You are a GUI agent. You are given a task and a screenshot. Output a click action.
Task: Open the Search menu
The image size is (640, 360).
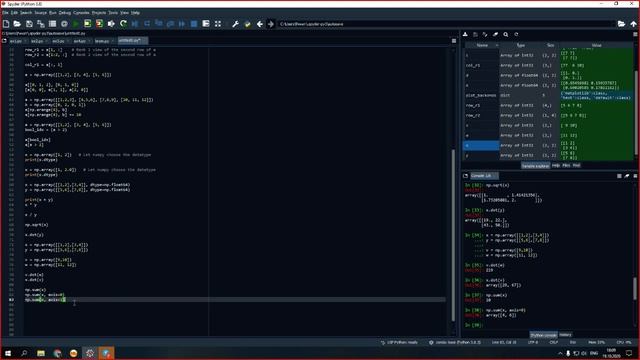pos(26,13)
